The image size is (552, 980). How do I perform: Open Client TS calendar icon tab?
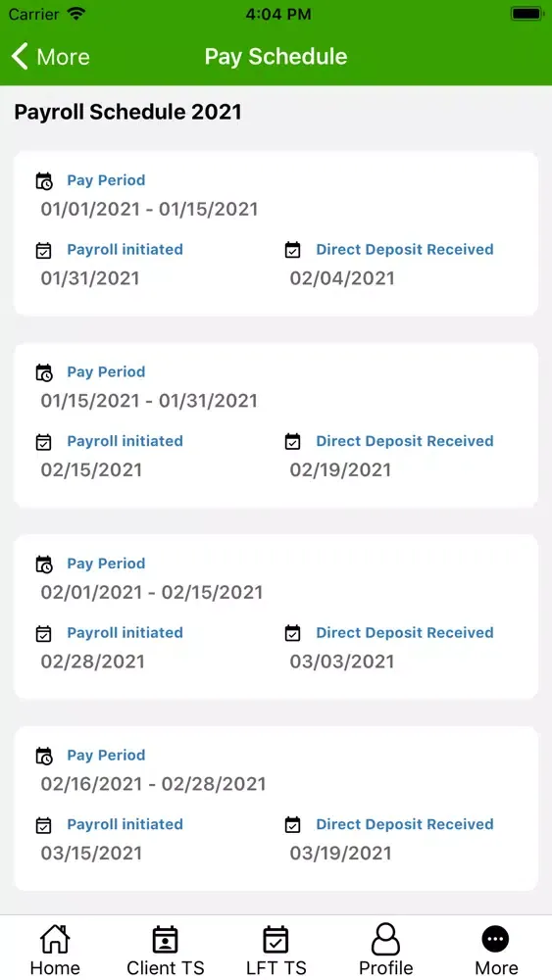coord(165,939)
